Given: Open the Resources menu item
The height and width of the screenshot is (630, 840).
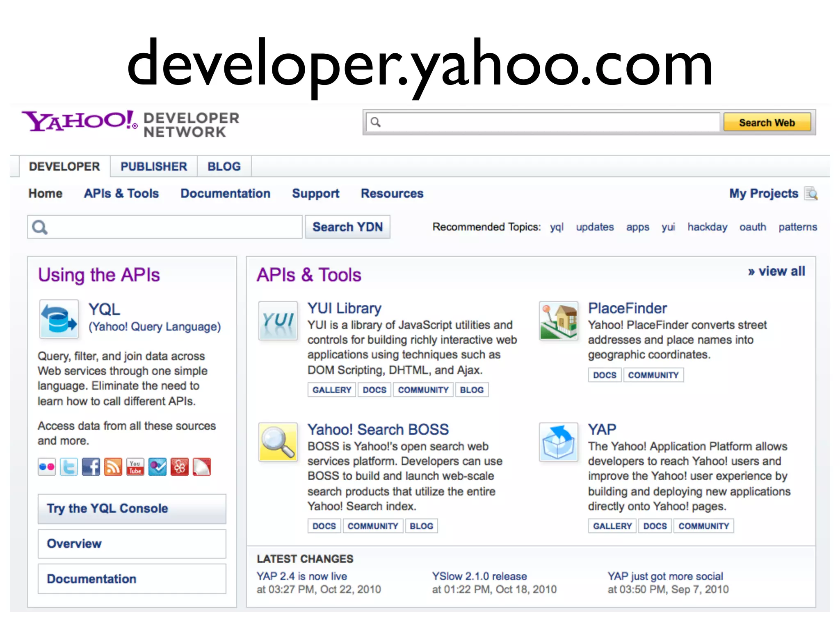Looking at the screenshot, I should pyautogui.click(x=392, y=193).
